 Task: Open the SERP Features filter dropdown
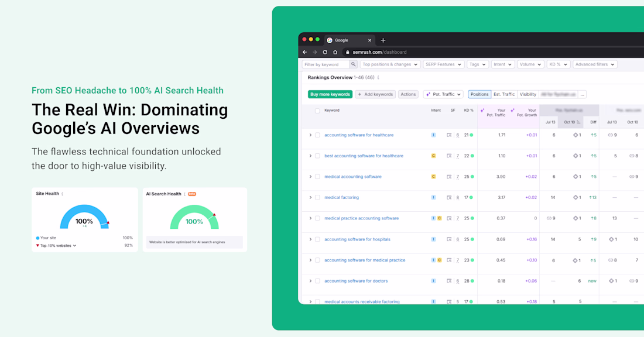[444, 64]
